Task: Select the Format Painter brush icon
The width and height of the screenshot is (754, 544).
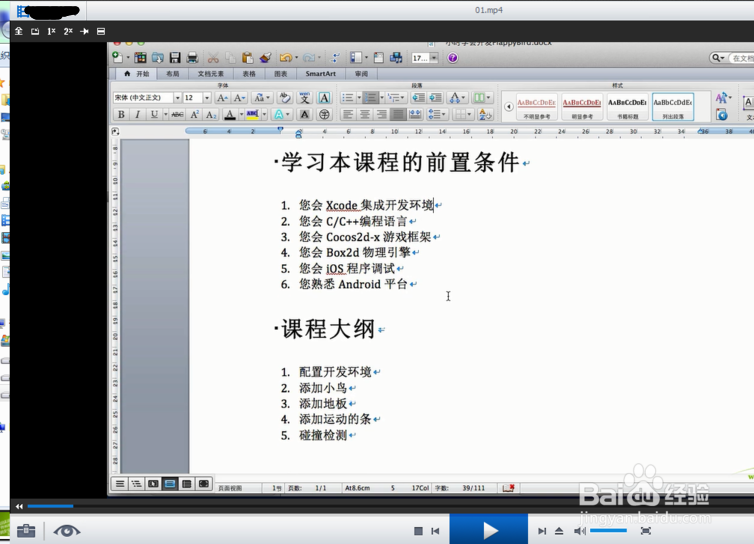Action: point(265,58)
